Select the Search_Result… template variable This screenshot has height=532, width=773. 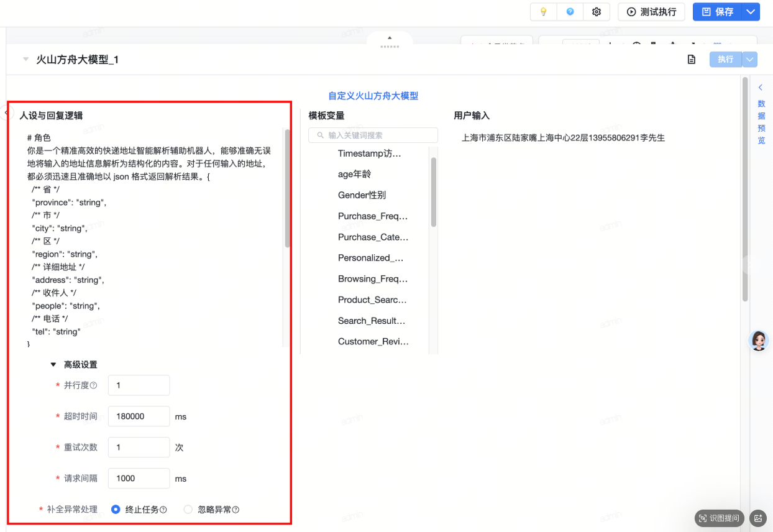point(372,321)
